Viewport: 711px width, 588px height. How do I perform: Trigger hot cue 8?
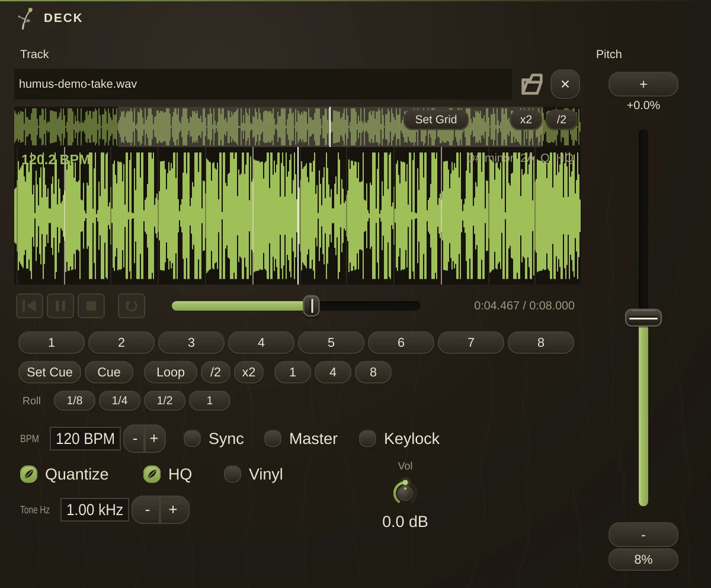(541, 343)
